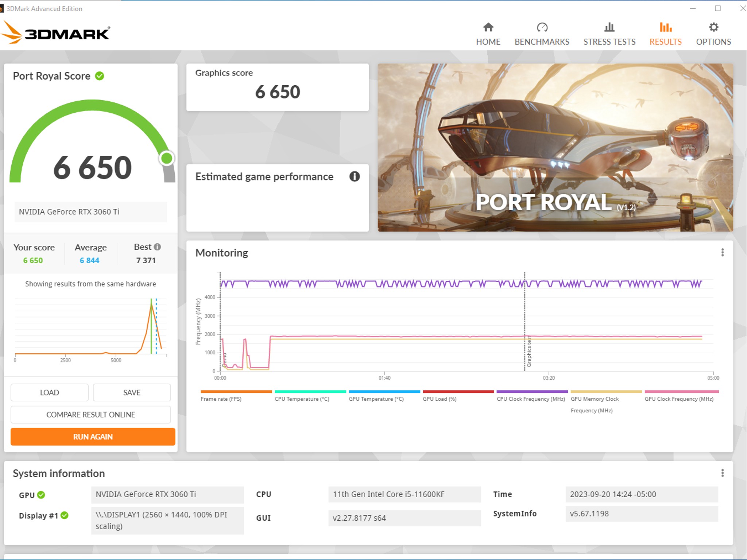Click the NVIDIA GeForce RTX 3060 Ti field under score
The image size is (747, 560).
pyautogui.click(x=91, y=212)
